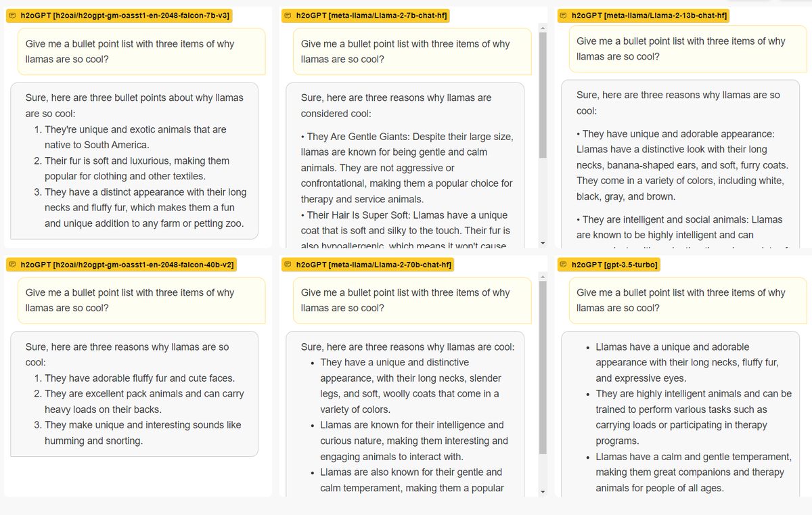This screenshot has width=812, height=515.
Task: Click the up arrow in the Llama-2-7b panel scrollbar
Action: point(542,28)
